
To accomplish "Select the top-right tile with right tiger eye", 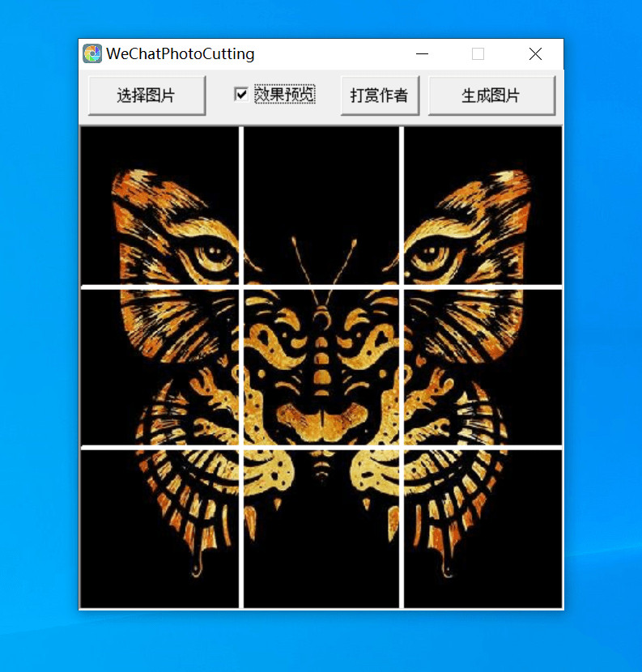I will pyautogui.click(x=483, y=206).
